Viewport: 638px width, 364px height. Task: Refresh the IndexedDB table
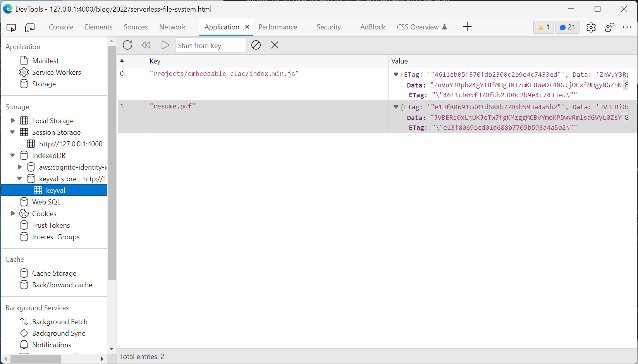click(x=127, y=45)
